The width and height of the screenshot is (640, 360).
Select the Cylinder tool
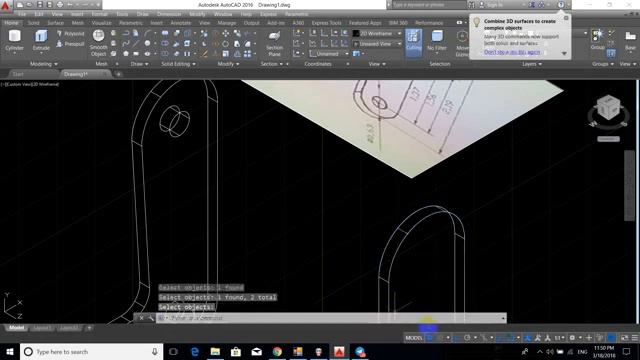tap(14, 41)
